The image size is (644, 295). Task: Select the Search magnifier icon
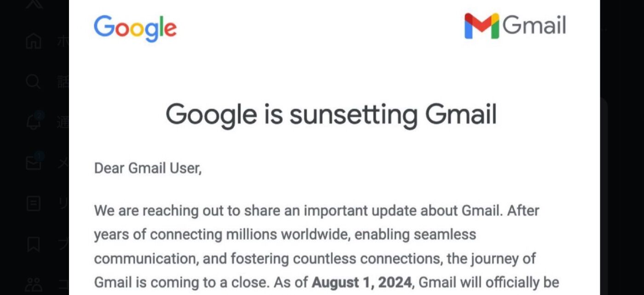(x=34, y=82)
